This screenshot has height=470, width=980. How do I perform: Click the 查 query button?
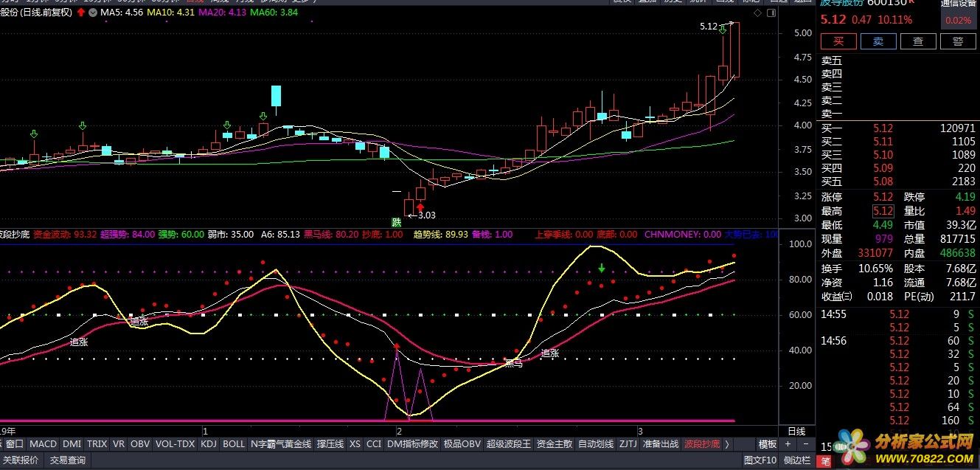(x=918, y=41)
